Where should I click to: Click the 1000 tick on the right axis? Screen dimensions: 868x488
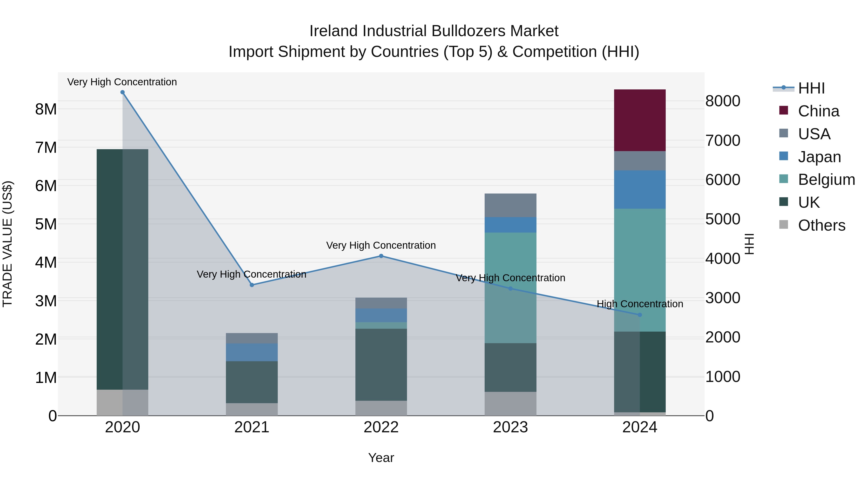coord(723,376)
